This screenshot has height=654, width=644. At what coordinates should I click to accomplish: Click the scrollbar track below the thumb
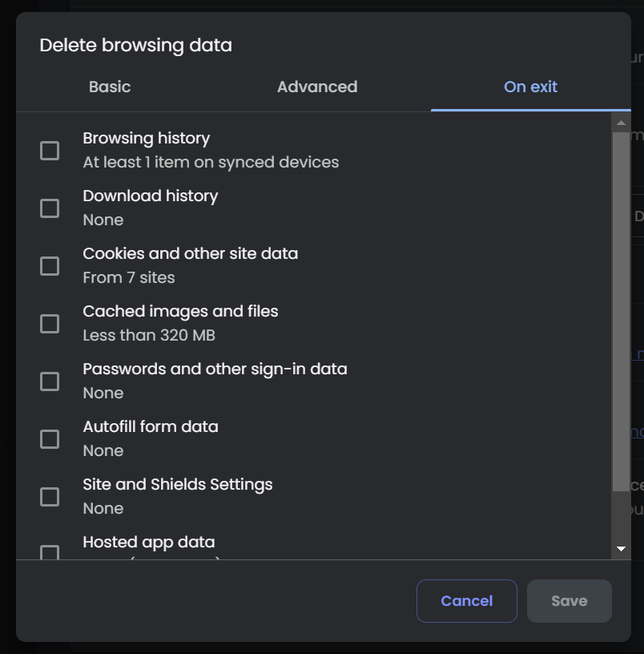621,515
